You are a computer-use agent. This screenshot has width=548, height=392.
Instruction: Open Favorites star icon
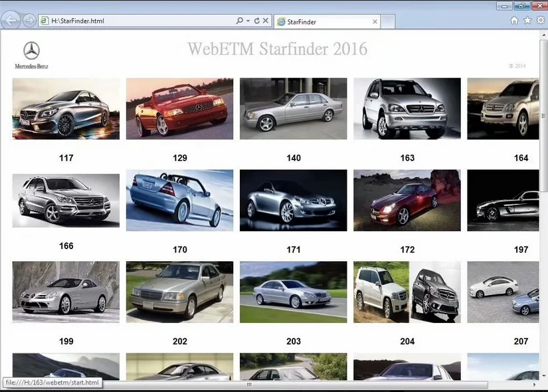527,21
